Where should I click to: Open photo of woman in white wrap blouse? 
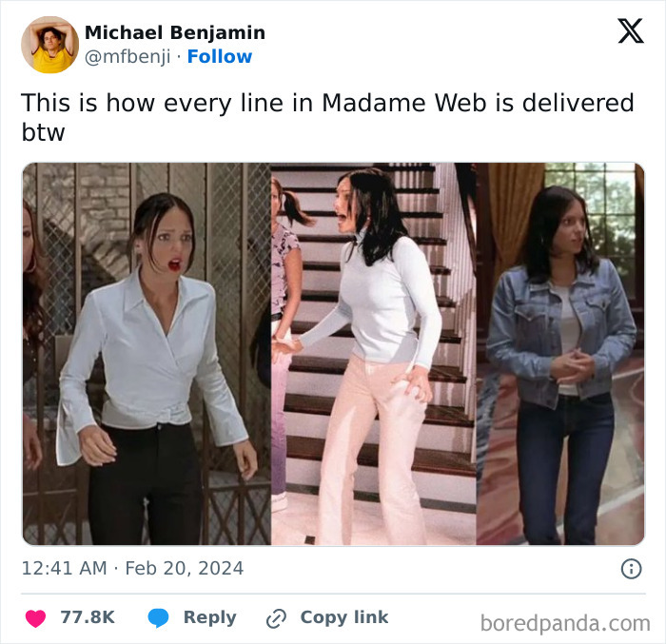(x=147, y=354)
